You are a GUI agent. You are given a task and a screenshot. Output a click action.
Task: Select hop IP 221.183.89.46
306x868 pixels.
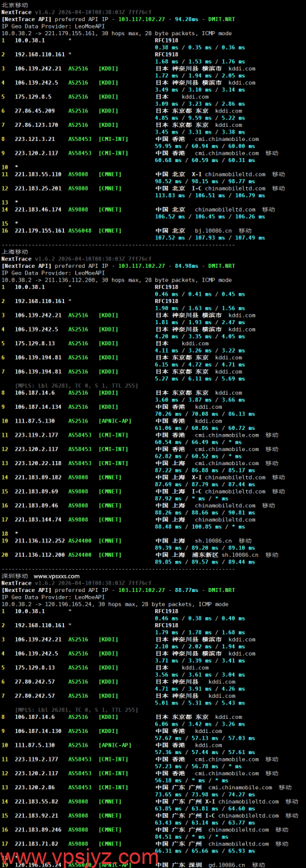[x=35, y=506]
